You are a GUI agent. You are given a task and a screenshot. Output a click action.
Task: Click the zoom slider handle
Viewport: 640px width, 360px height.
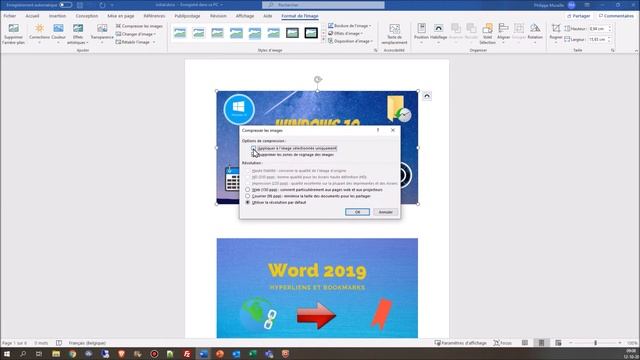pos(596,343)
